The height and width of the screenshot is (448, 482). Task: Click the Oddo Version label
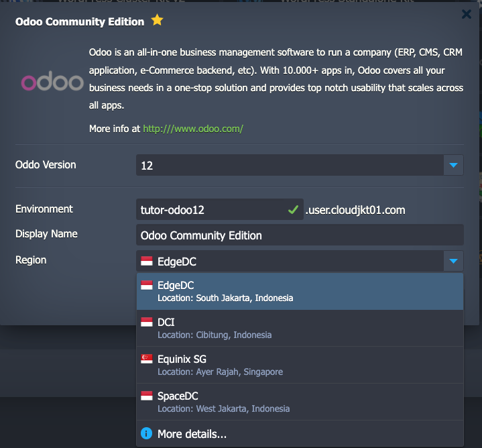(46, 165)
